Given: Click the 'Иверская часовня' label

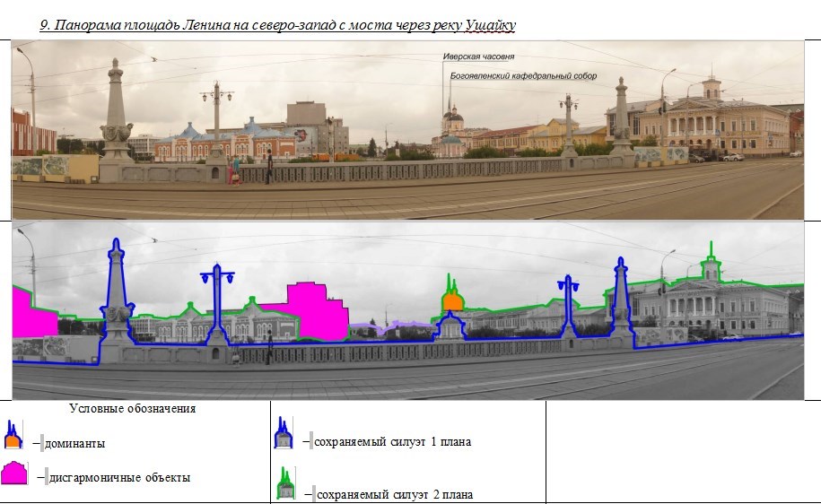Looking at the screenshot, I should coord(478,56).
